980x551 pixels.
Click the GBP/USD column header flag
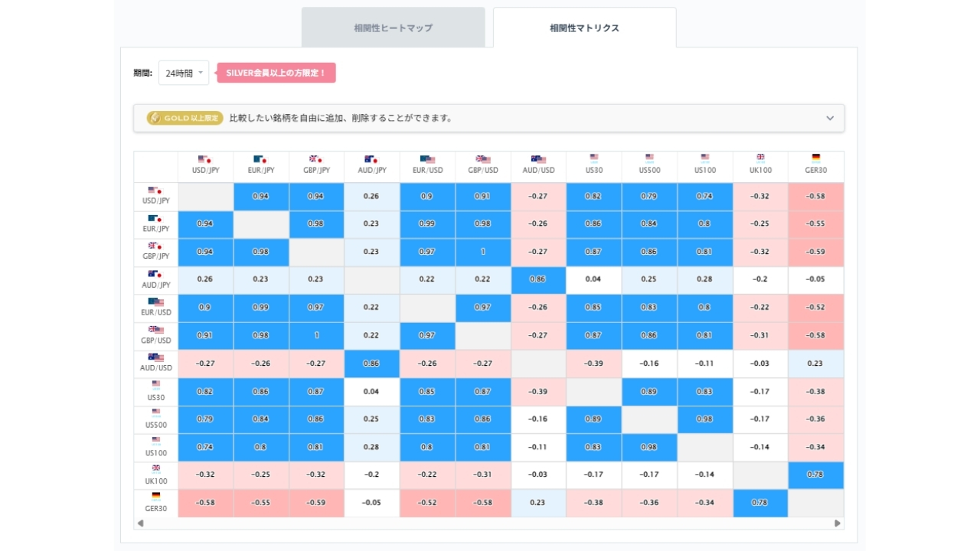coord(482,159)
